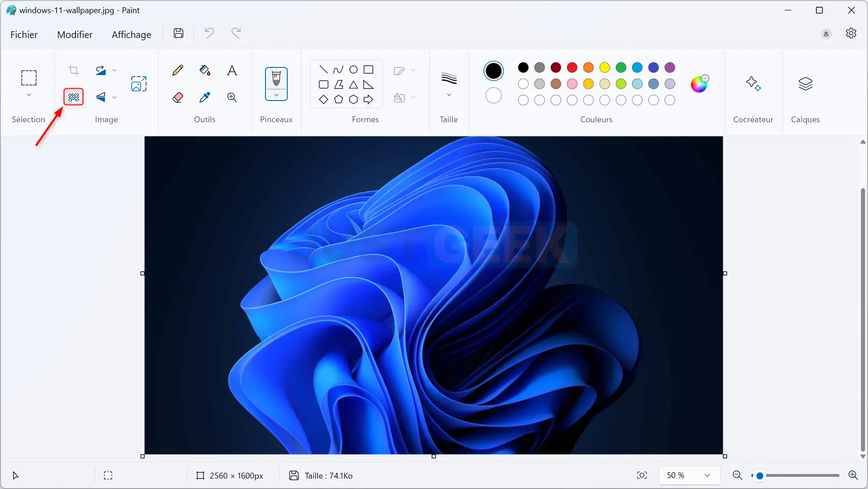The height and width of the screenshot is (489, 868).
Task: Open the Resize and skew tool
Action: click(x=139, y=84)
